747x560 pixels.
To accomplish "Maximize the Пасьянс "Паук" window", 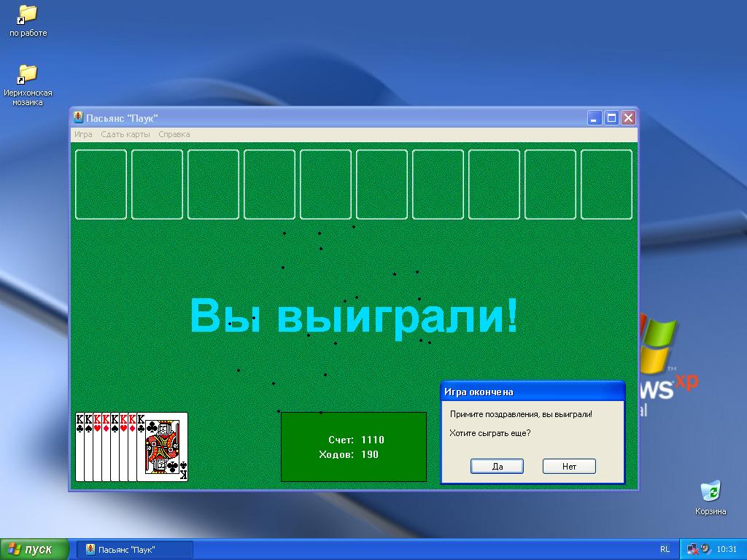I will (x=611, y=117).
